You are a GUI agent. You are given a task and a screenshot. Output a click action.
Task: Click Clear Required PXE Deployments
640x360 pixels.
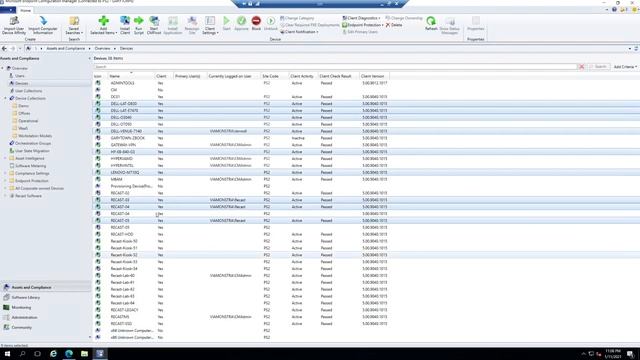click(310, 25)
